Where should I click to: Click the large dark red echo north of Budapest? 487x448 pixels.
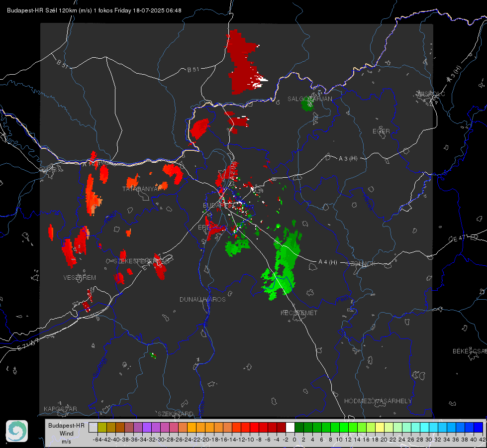tap(244, 62)
